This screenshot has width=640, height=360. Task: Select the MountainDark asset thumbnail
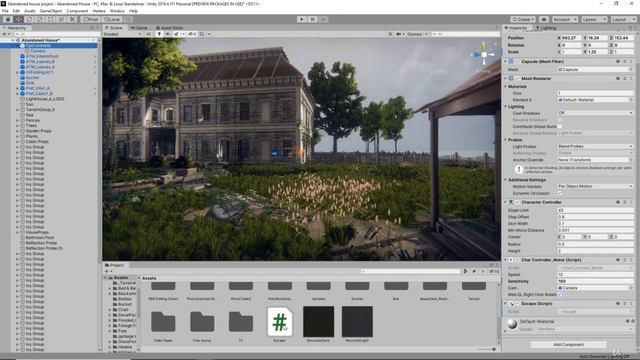coord(318,322)
